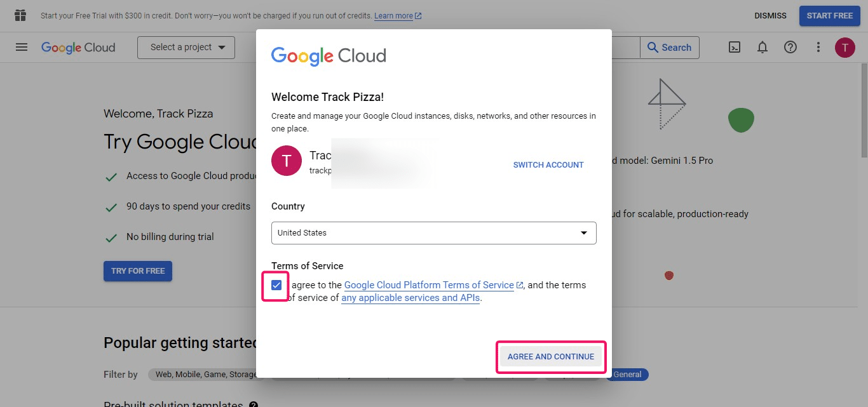Viewport: 868px width, 407px height.
Task: Click SWITCH ACCOUNT in the welcome dialog
Action: point(548,164)
